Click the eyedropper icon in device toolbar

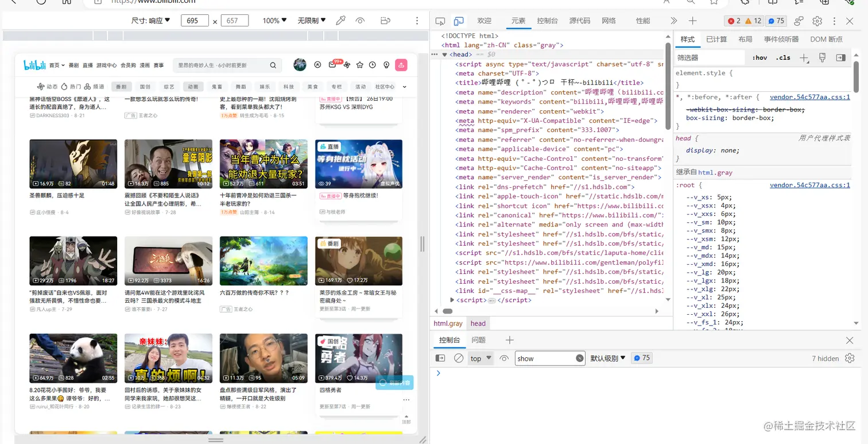340,21
